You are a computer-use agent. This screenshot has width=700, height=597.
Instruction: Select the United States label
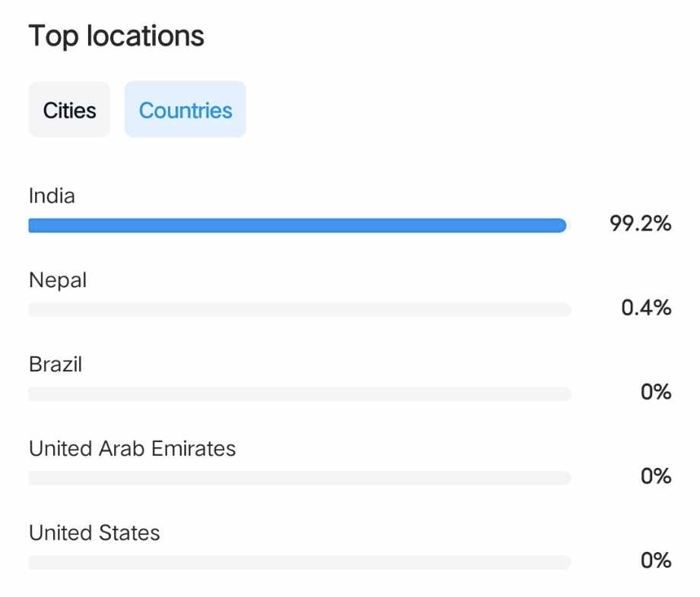pos(94,533)
